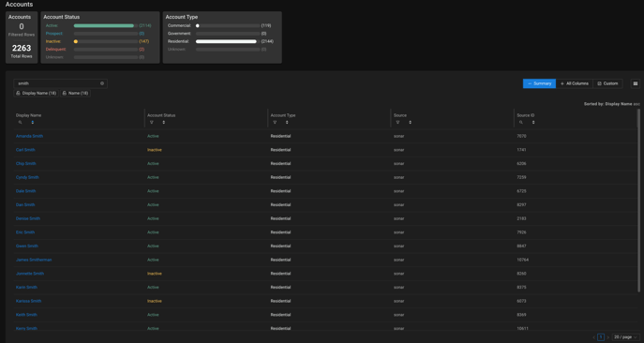Click the table vertical scrollbar
644x343 pixels.
pyautogui.click(x=638, y=201)
